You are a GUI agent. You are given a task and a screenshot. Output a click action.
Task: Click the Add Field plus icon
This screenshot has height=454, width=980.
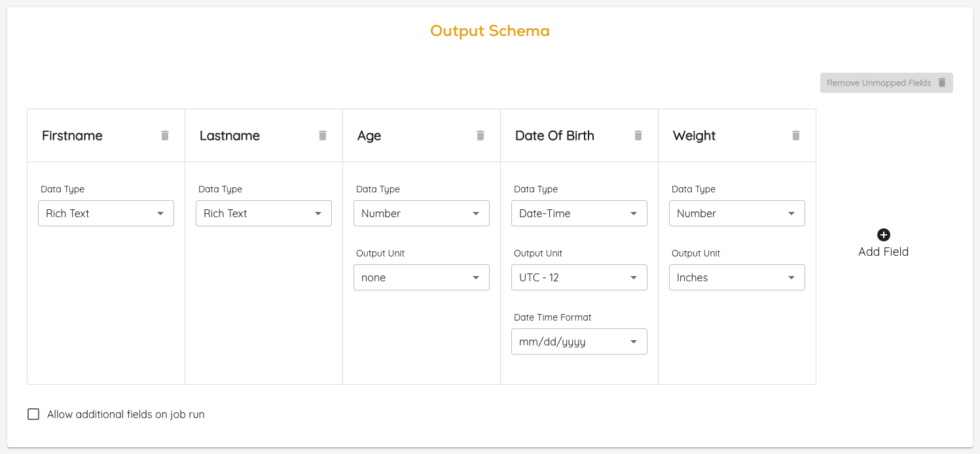883,235
